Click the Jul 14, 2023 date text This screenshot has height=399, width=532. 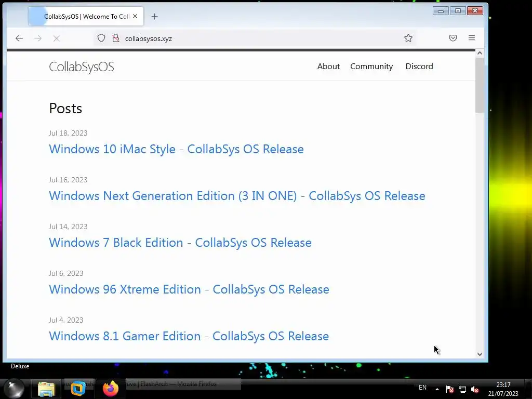coord(68,227)
